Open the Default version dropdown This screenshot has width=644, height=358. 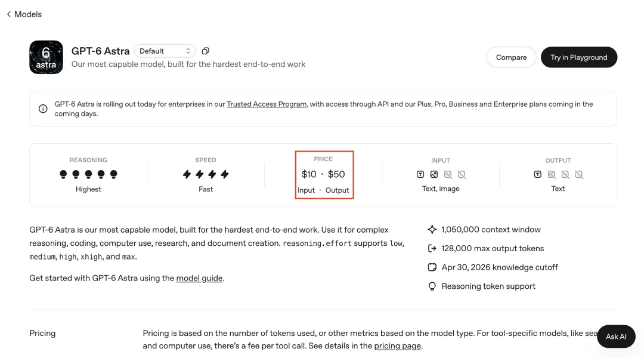(165, 51)
